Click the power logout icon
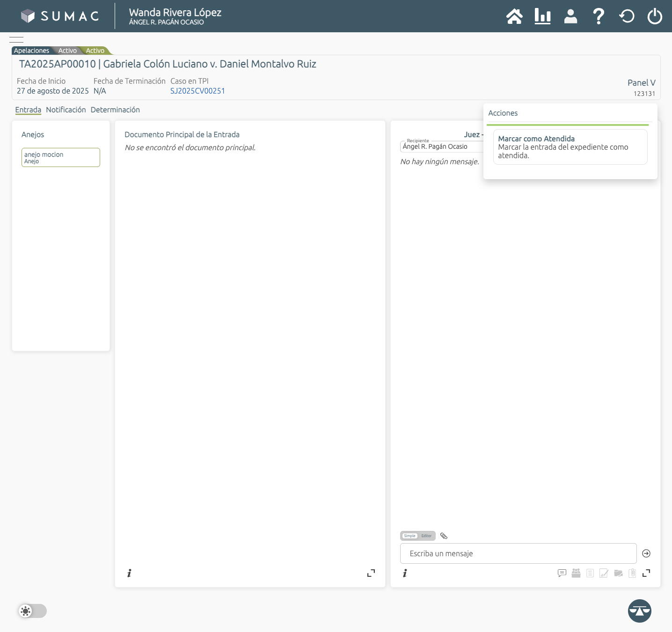This screenshot has width=672, height=632. (655, 16)
